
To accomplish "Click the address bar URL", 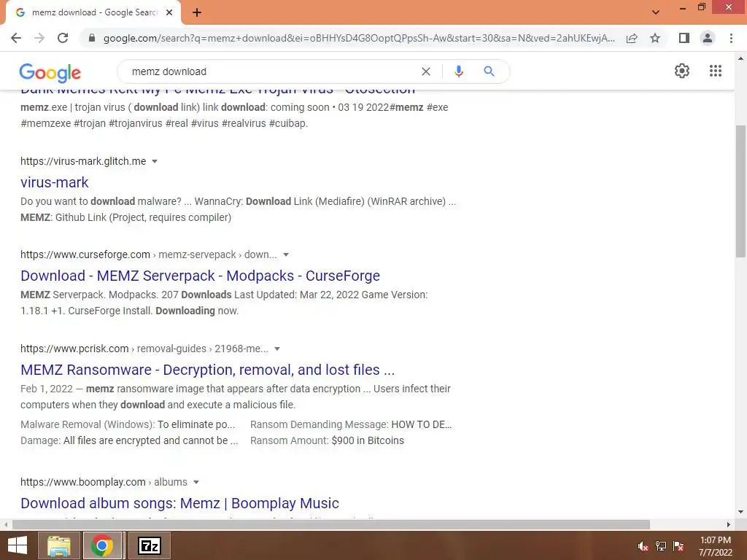I will (359, 38).
